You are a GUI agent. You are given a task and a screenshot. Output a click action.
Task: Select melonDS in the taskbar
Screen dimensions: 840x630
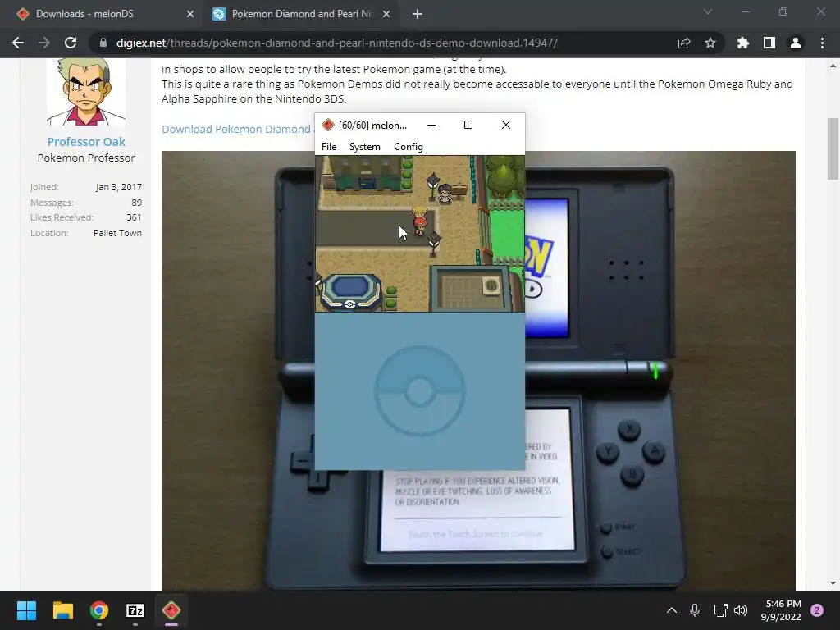tap(171, 610)
